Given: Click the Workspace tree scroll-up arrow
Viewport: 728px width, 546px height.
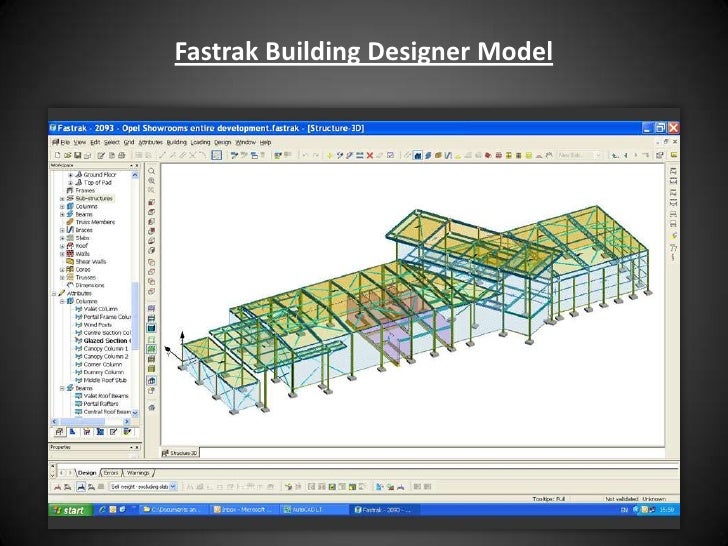Looking at the screenshot, I should point(135,175).
